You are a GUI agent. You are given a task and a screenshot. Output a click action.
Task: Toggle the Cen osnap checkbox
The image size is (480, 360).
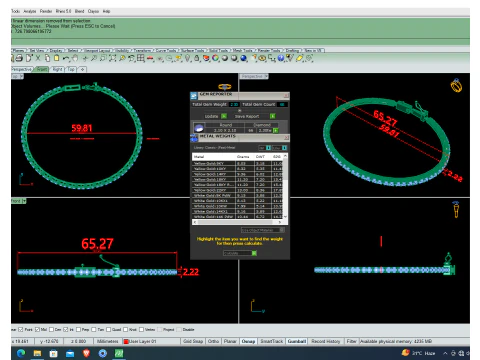[x=51, y=329]
